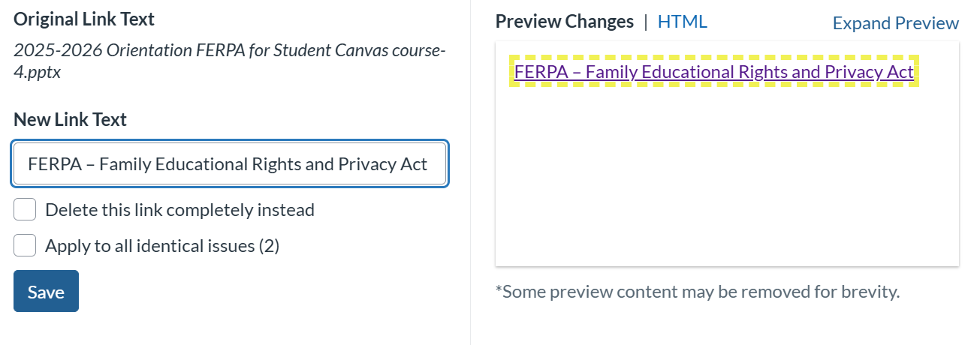Follow the FERPA link in the preview
The image size is (980, 345).
(x=713, y=72)
